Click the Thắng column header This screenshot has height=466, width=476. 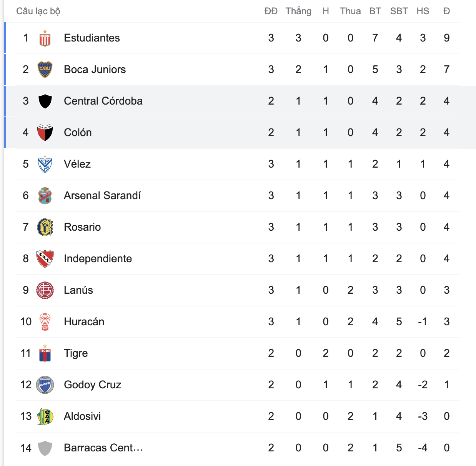tap(298, 11)
